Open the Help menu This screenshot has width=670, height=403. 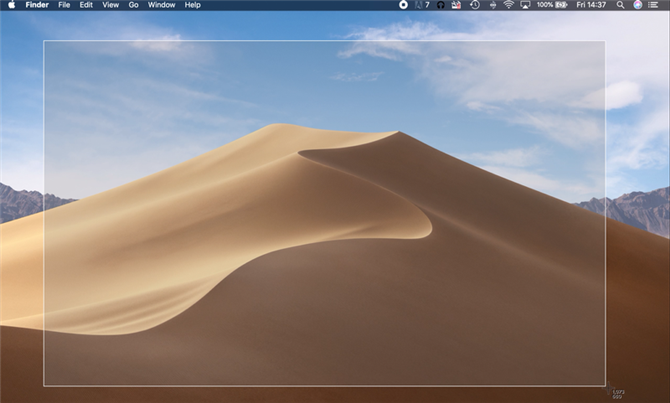193,5
